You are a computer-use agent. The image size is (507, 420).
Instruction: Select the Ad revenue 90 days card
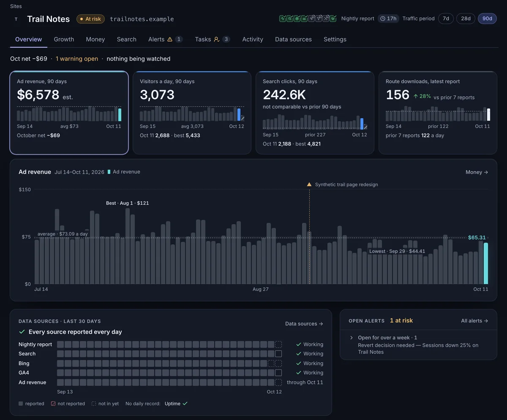tap(69, 113)
